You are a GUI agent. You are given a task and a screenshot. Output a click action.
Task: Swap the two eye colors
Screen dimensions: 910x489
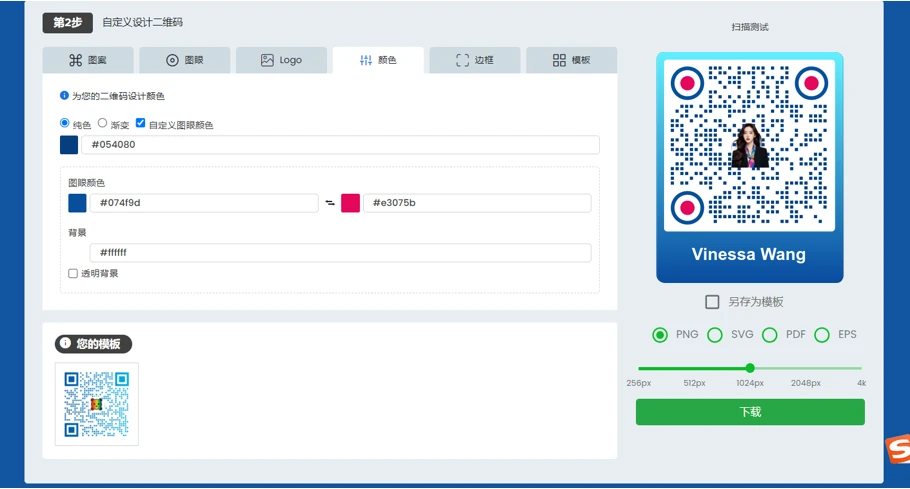coord(330,203)
